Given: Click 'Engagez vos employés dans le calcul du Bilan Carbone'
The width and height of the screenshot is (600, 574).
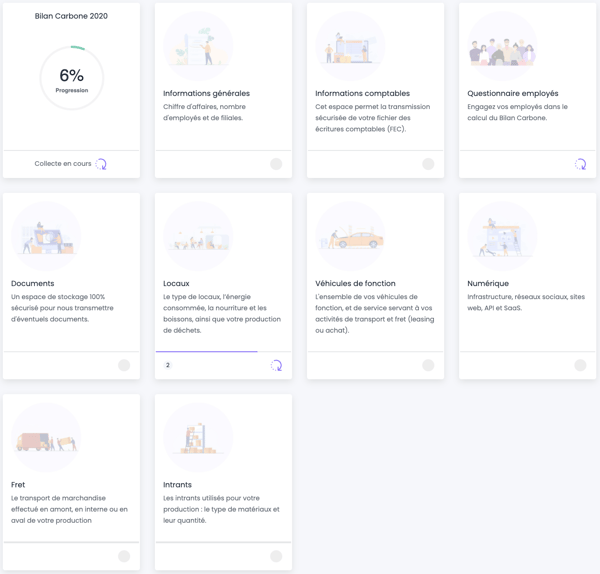Looking at the screenshot, I should click(517, 112).
